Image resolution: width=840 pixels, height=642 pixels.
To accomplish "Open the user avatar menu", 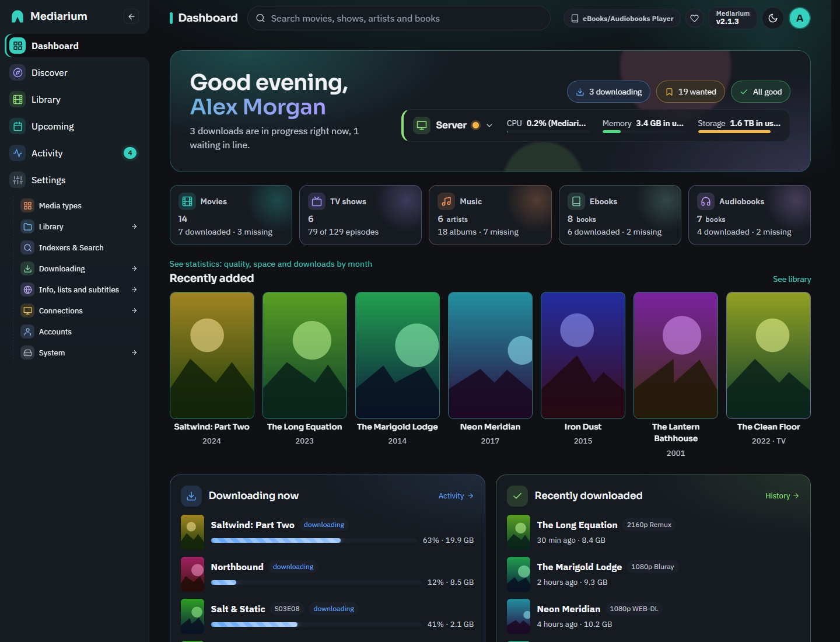I will coord(800,19).
